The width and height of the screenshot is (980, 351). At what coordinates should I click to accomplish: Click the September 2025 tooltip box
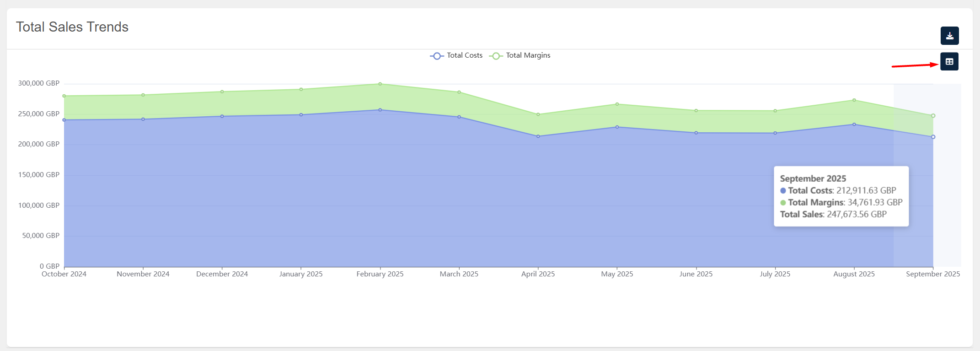click(x=841, y=196)
